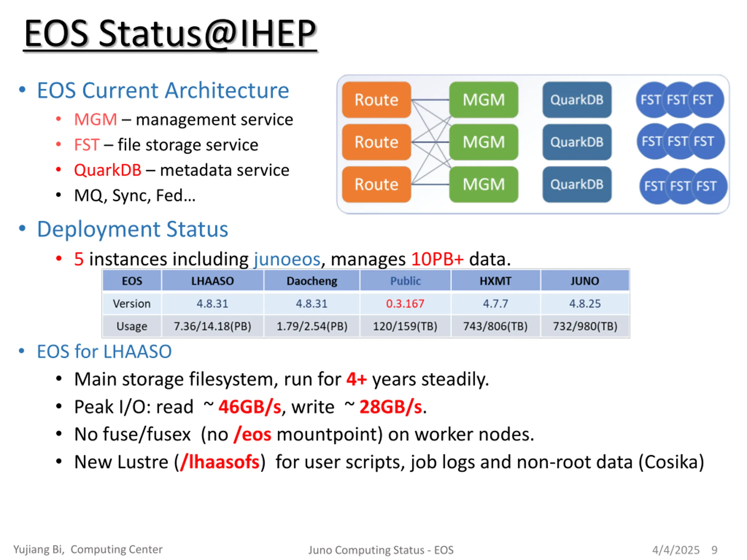Select the middle QuarkDB box
Image resolution: width=747 pixels, height=560 pixels.
click(577, 142)
